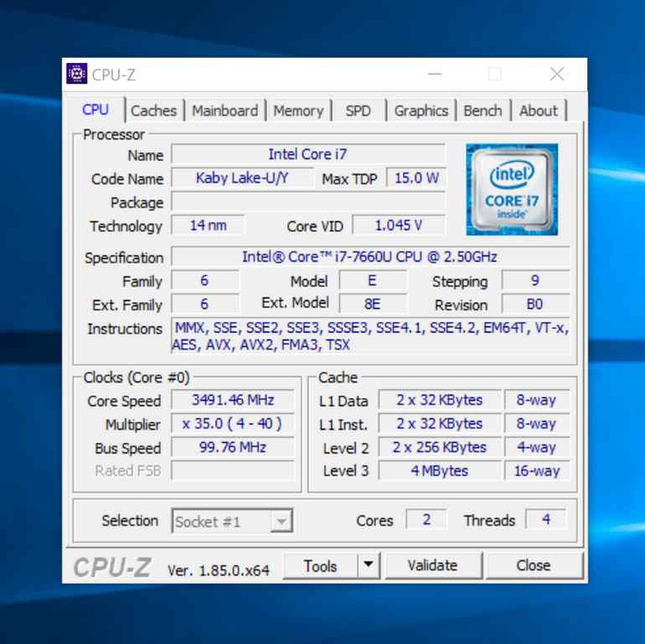Click the Cores value '2'

tap(427, 520)
